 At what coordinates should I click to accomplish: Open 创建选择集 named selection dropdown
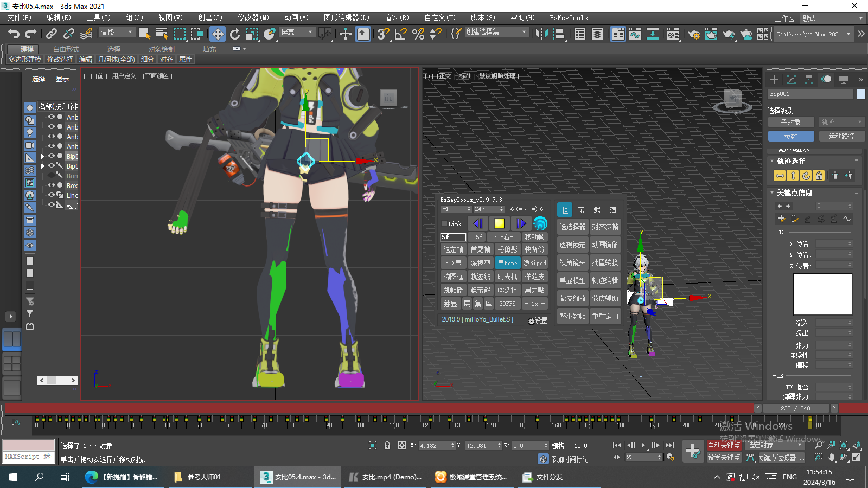[496, 33]
